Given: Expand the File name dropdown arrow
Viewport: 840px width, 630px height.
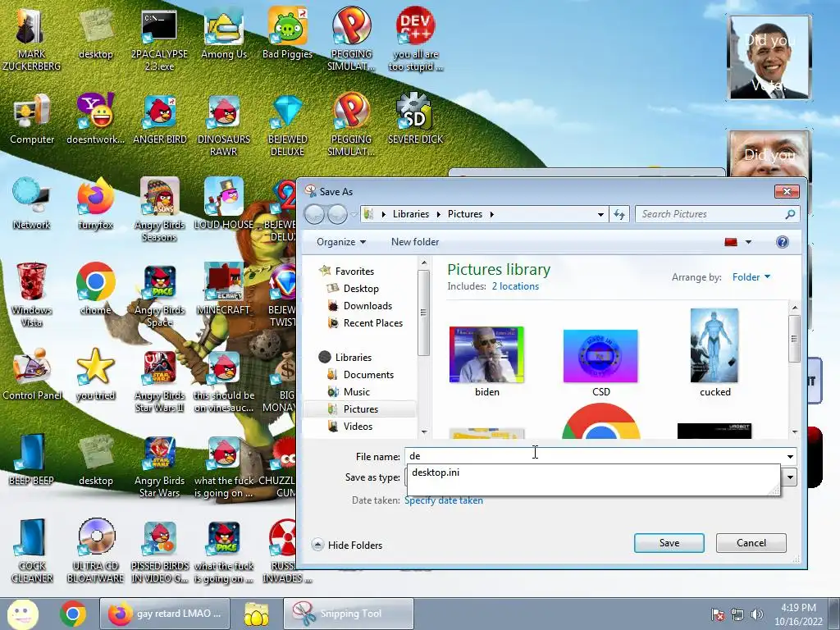Looking at the screenshot, I should (x=790, y=456).
